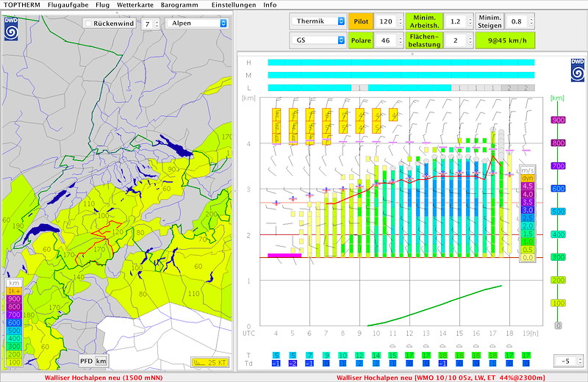The width and height of the screenshot is (588, 382).
Task: Select the 500 swatch in map legend
Action: pos(14,331)
